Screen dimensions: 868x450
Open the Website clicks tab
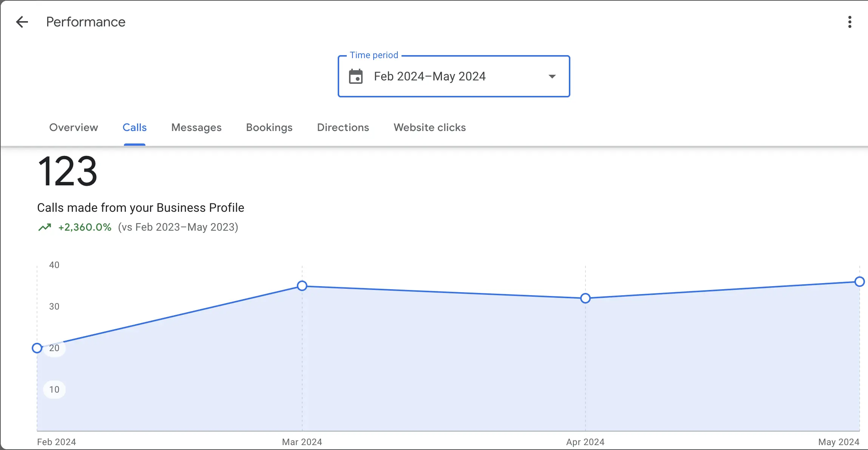coord(429,128)
